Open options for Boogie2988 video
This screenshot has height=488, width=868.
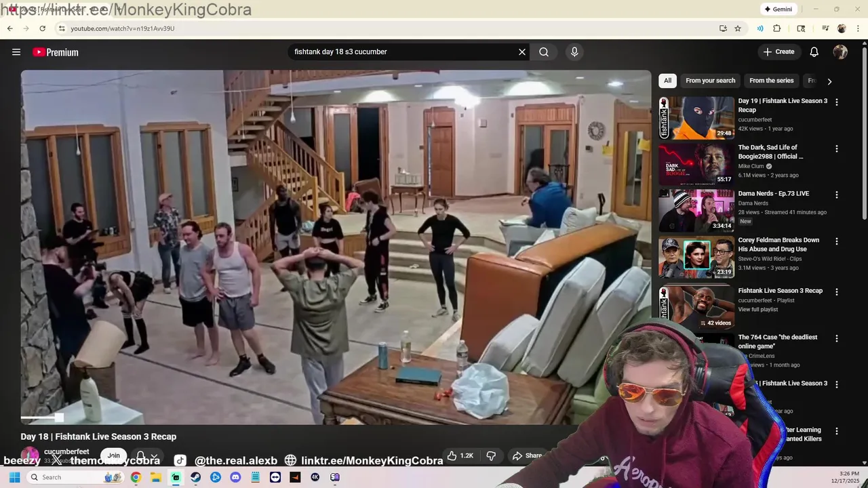point(836,148)
